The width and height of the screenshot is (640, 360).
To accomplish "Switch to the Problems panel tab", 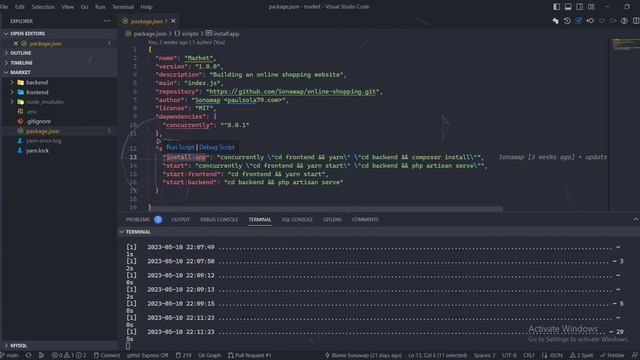I will pyautogui.click(x=138, y=220).
